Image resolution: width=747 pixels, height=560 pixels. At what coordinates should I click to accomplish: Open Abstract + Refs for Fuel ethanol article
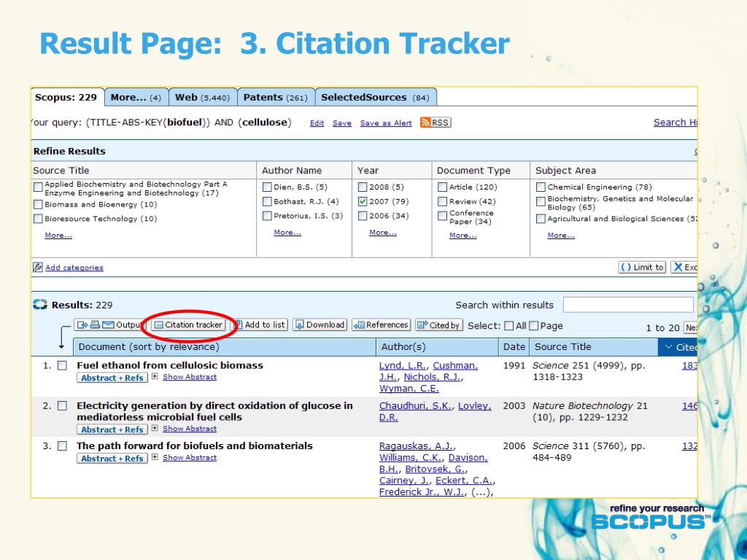point(112,378)
